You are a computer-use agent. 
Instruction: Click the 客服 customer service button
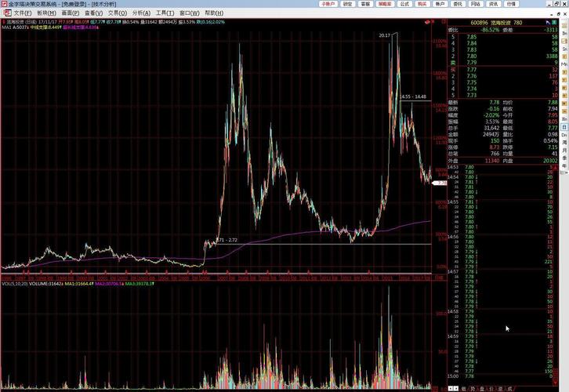point(365,4)
